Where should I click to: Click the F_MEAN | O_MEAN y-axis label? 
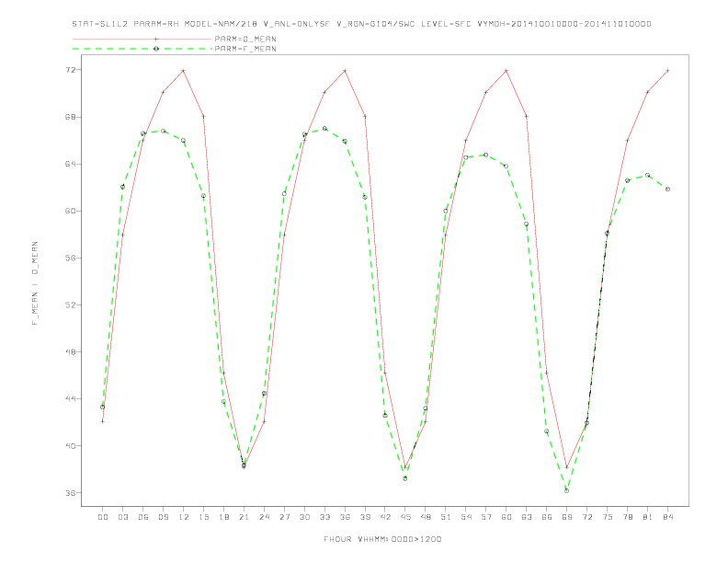tap(35, 283)
